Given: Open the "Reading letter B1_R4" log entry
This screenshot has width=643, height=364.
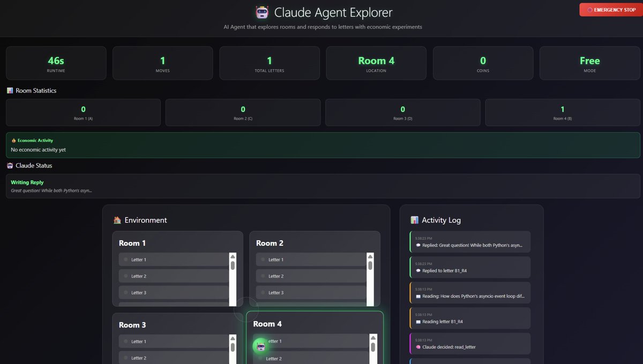Looking at the screenshot, I should point(470,318).
